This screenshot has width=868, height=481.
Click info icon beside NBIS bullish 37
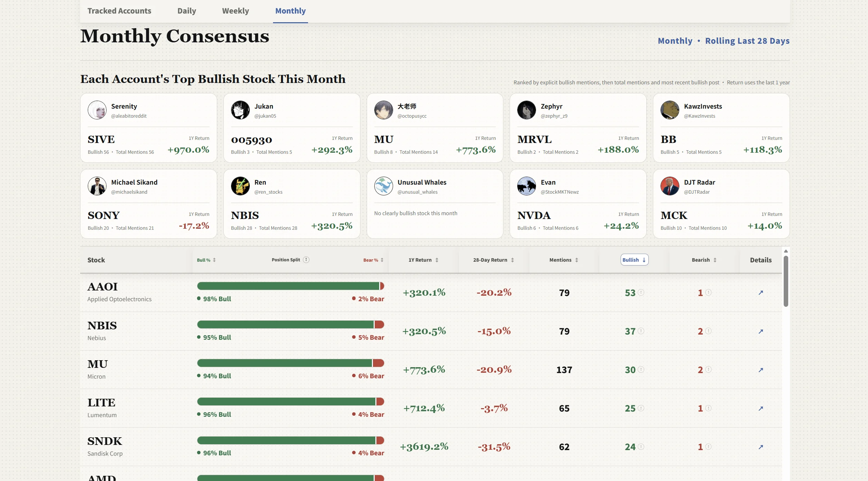[x=641, y=331]
